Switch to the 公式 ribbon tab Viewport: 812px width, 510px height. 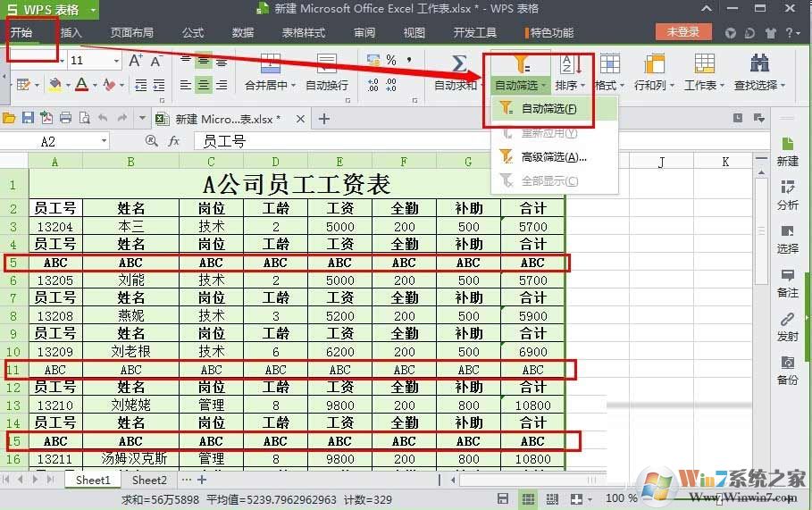193,33
